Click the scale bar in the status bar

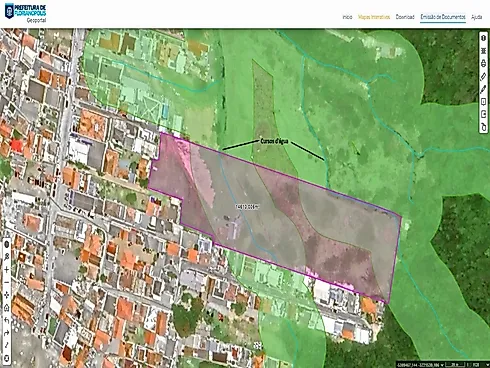(455, 365)
